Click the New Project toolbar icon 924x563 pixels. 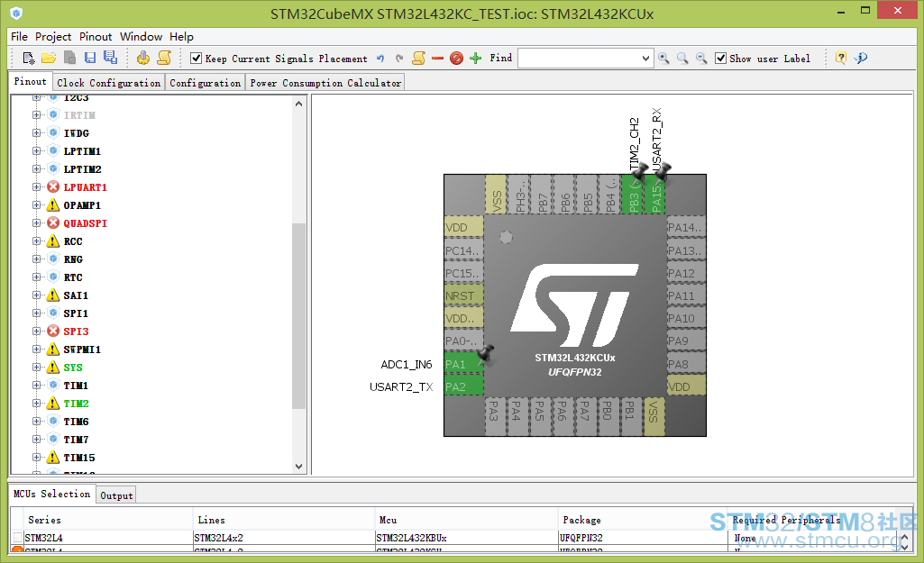28,58
